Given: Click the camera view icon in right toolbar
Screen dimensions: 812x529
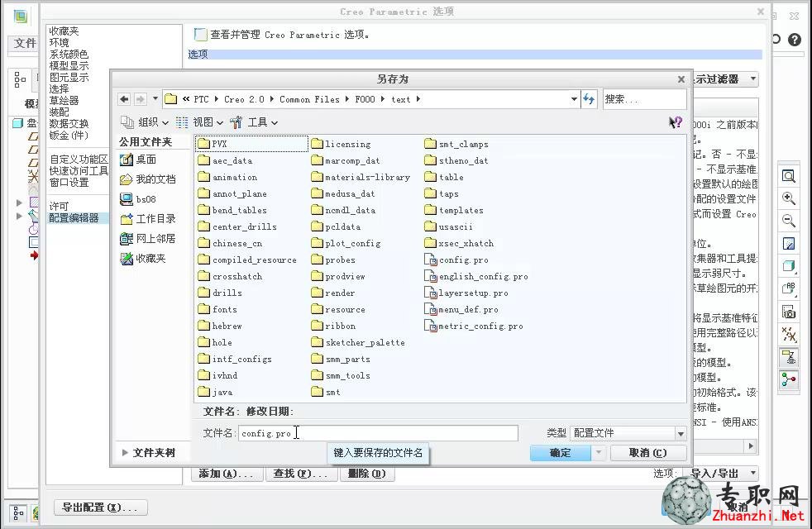Looking at the screenshot, I should click(789, 312).
